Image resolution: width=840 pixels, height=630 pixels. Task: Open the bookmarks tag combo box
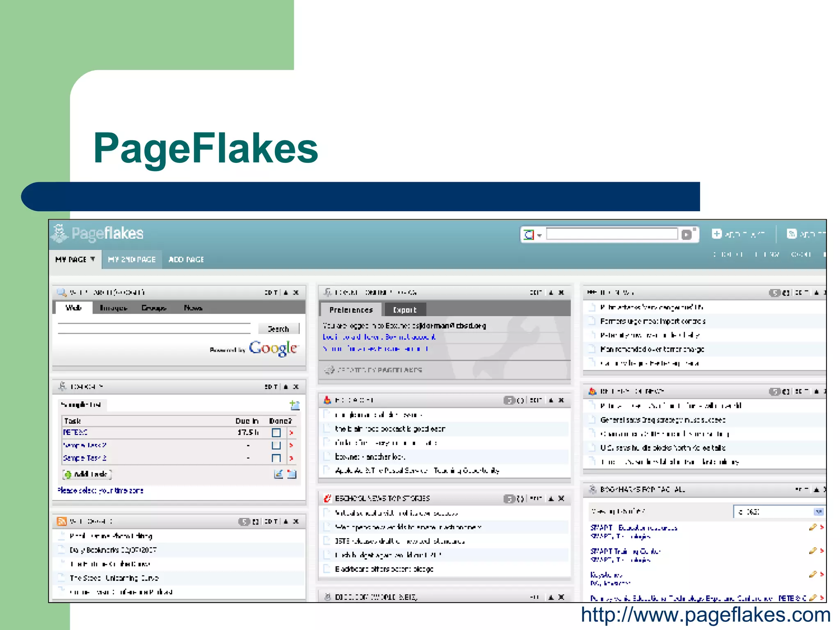click(x=778, y=511)
